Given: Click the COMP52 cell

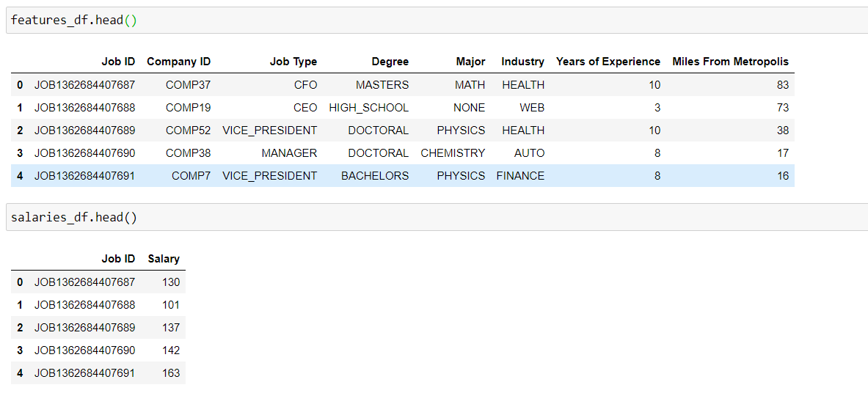Looking at the screenshot, I should pyautogui.click(x=189, y=130).
